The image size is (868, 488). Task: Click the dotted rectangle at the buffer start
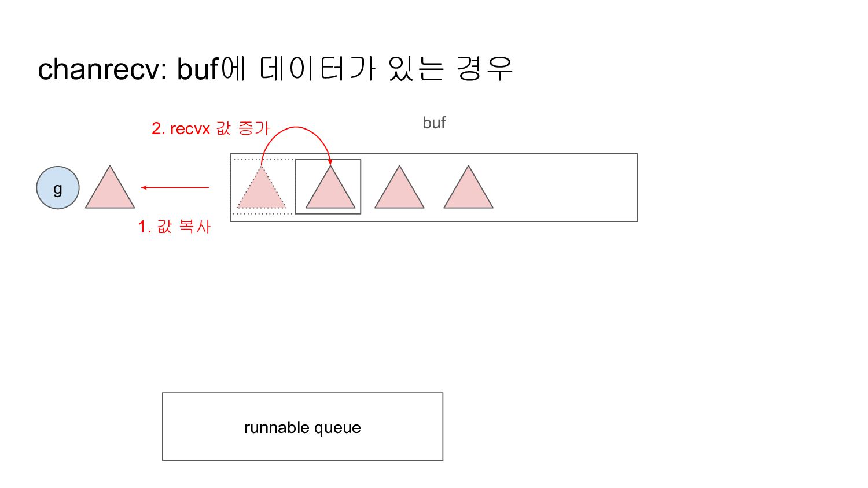click(263, 187)
